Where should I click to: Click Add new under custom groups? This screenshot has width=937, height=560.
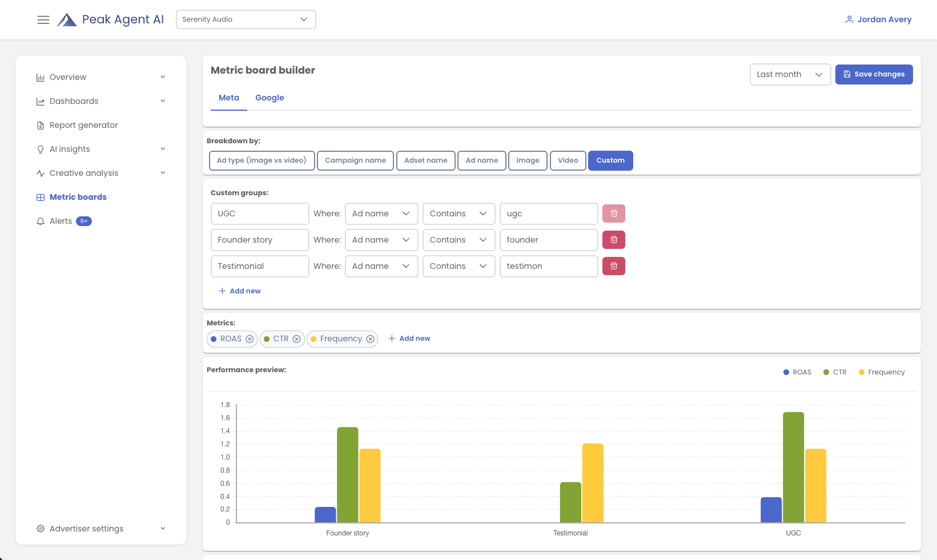(x=240, y=291)
